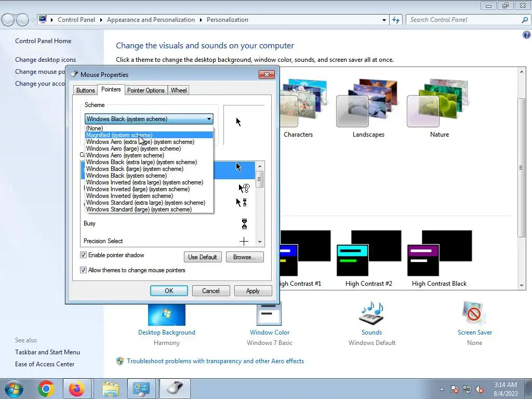Image resolution: width=532 pixels, height=399 pixels.
Task: Click the Browse... button
Action: click(x=245, y=257)
